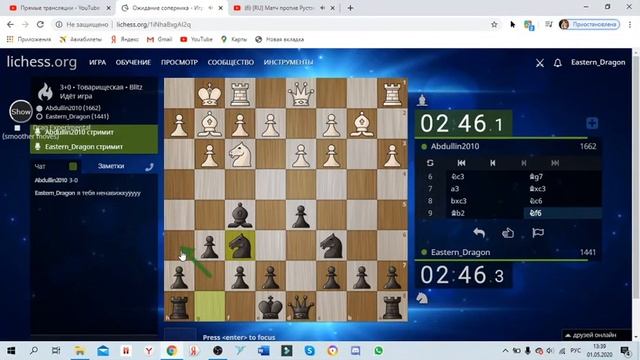Open the Карты bookmark
Screen dimensions: 640x360
tap(234, 39)
